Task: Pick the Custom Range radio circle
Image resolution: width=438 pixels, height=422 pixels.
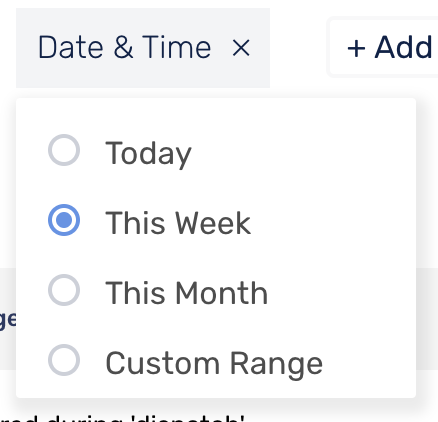Action: [64, 360]
